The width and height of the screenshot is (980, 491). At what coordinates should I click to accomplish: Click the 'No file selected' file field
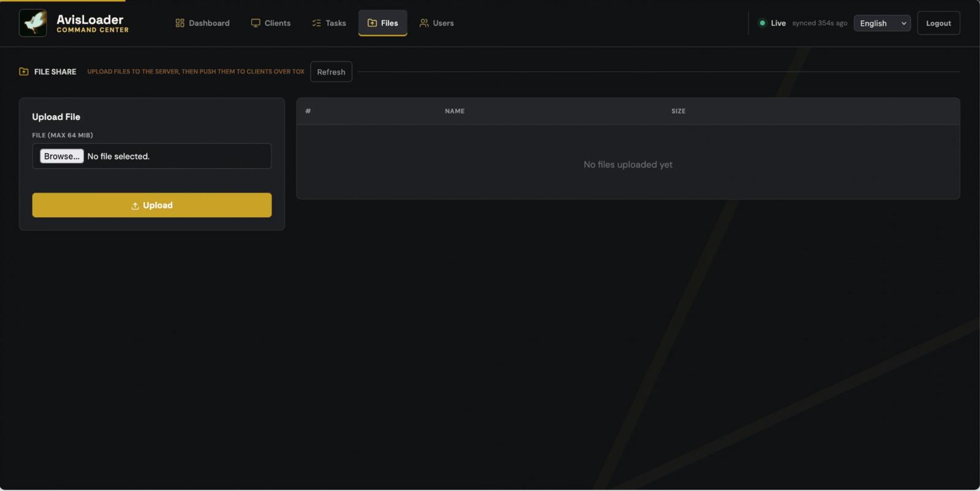coord(152,156)
